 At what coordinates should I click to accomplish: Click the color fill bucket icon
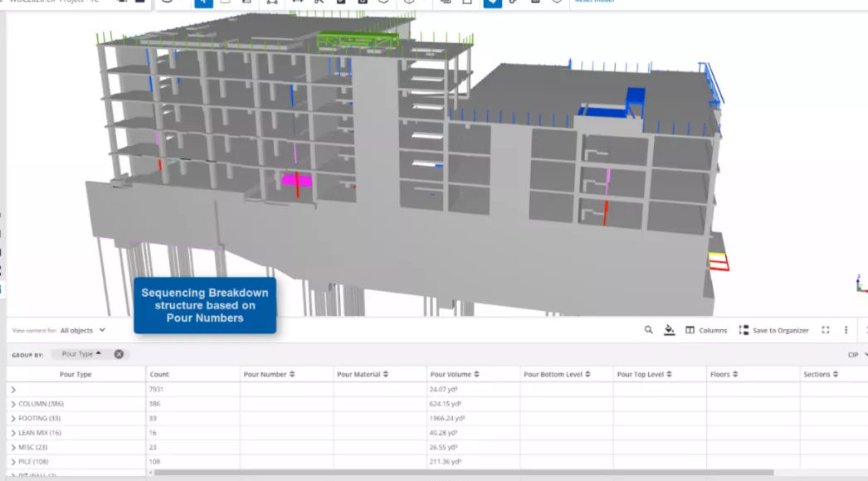pyautogui.click(x=670, y=330)
